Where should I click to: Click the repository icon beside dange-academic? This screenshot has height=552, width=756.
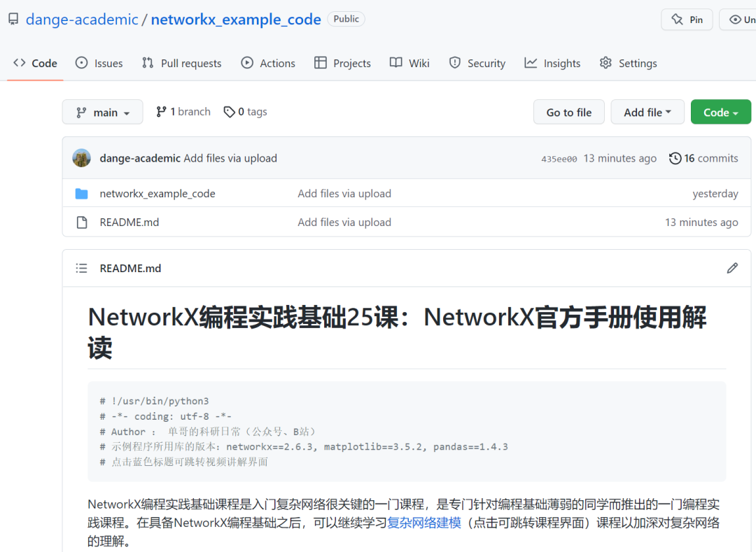pos(13,20)
